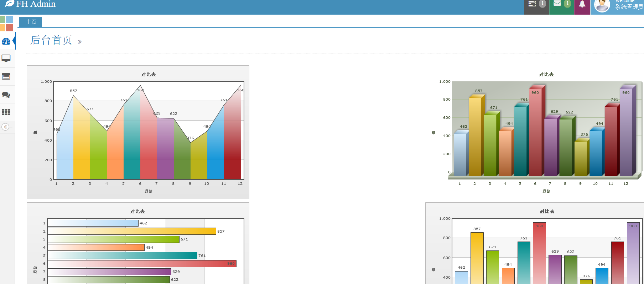Click the yellow 857 column in 3D chart

point(475,136)
